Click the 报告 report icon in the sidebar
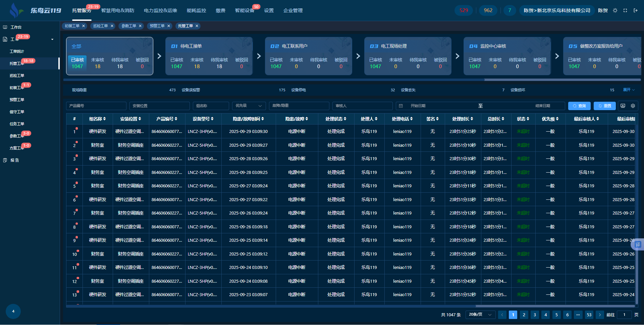The image size is (644, 325). pos(5,160)
